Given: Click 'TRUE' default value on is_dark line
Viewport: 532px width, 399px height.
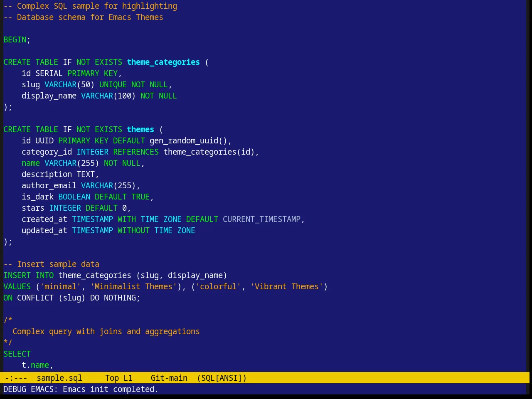Looking at the screenshot, I should click(140, 197).
